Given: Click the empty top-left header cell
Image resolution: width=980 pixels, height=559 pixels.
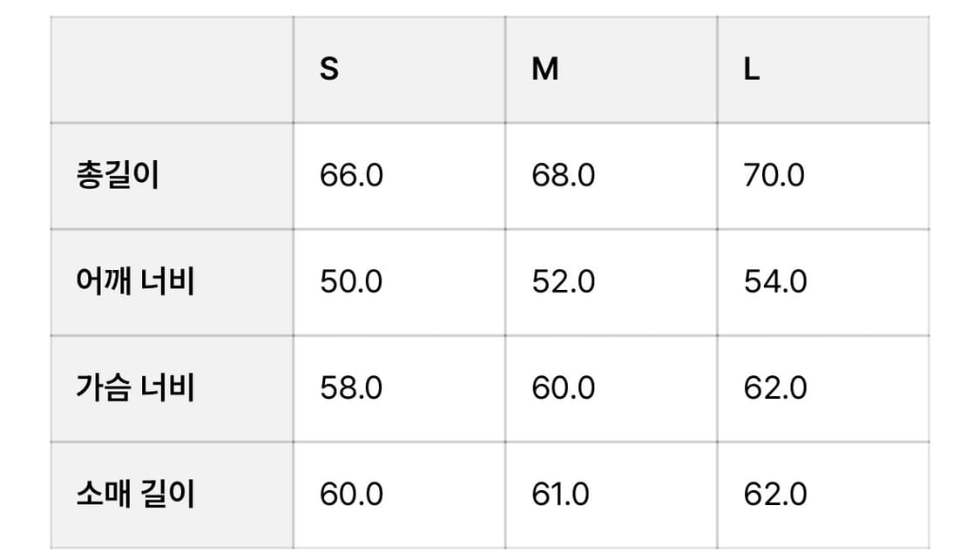Looking at the screenshot, I should [172, 69].
